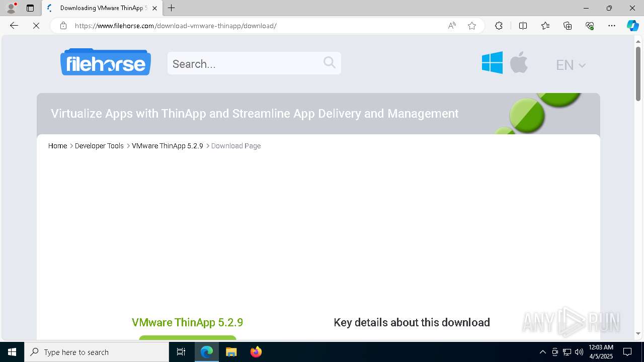Screen dimensions: 644x362
Task: Open Task View on taskbar
Action: tap(181, 352)
